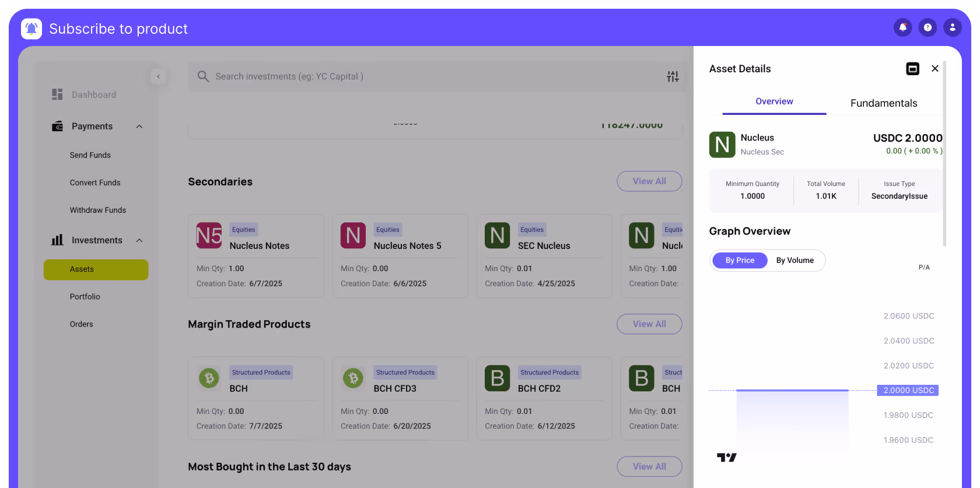Focus the Search investments field
Image resolution: width=980 pixels, height=488 pixels.
point(437,76)
